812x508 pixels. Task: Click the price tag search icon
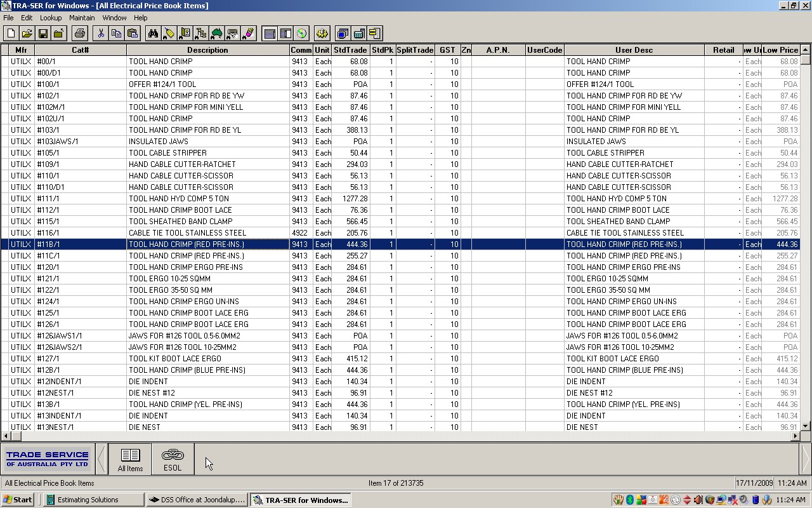169,34
